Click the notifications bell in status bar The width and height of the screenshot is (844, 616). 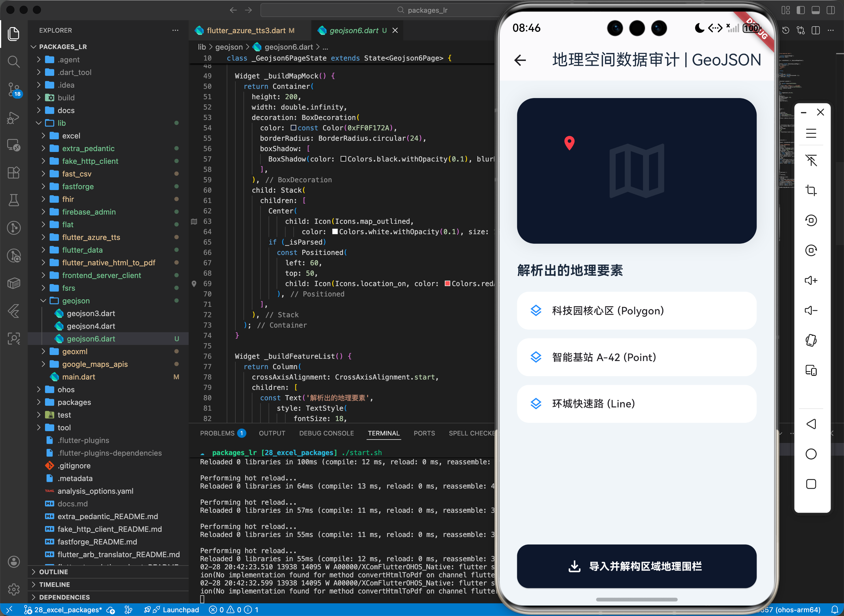click(x=835, y=610)
